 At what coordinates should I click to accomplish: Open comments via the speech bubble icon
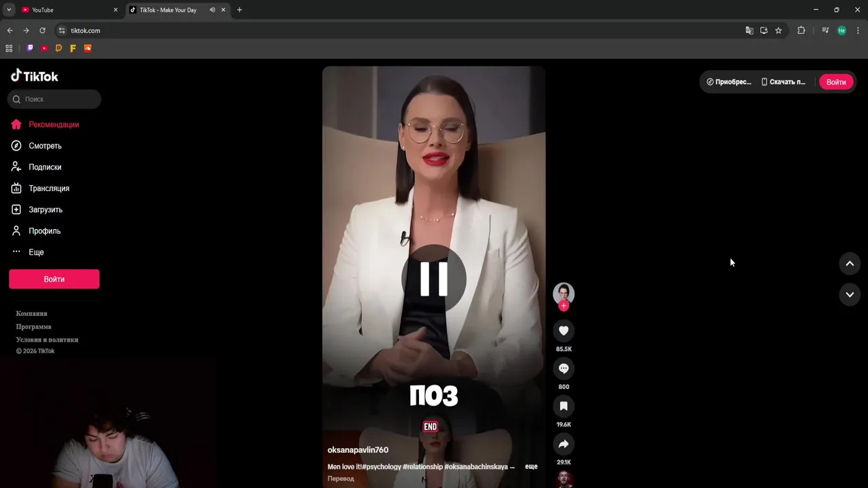(564, 369)
